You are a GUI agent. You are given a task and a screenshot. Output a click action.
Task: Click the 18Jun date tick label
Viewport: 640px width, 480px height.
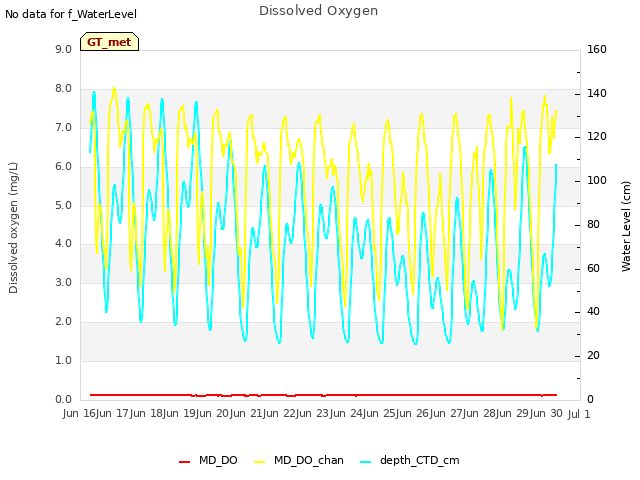164,413
